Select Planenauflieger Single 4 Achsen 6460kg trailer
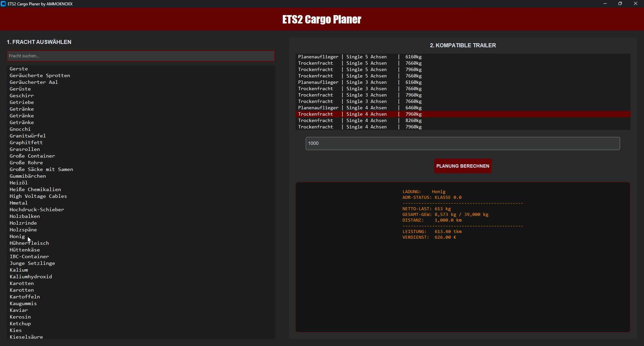Screen dimensions: 644x346 [x=360, y=108]
